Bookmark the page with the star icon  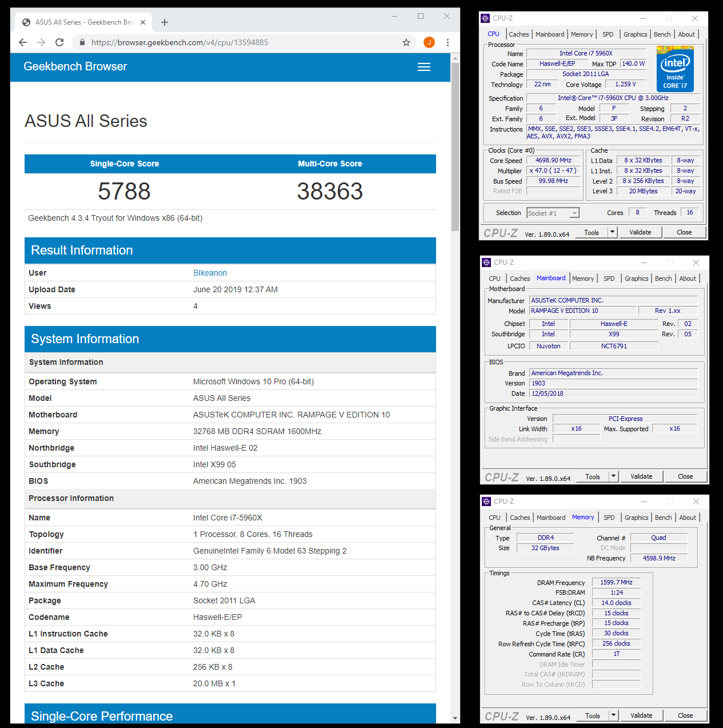pyautogui.click(x=406, y=42)
